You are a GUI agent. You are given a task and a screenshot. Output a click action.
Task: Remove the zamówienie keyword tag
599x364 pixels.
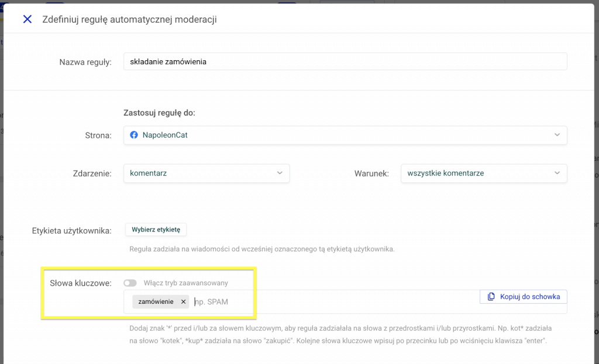click(183, 301)
